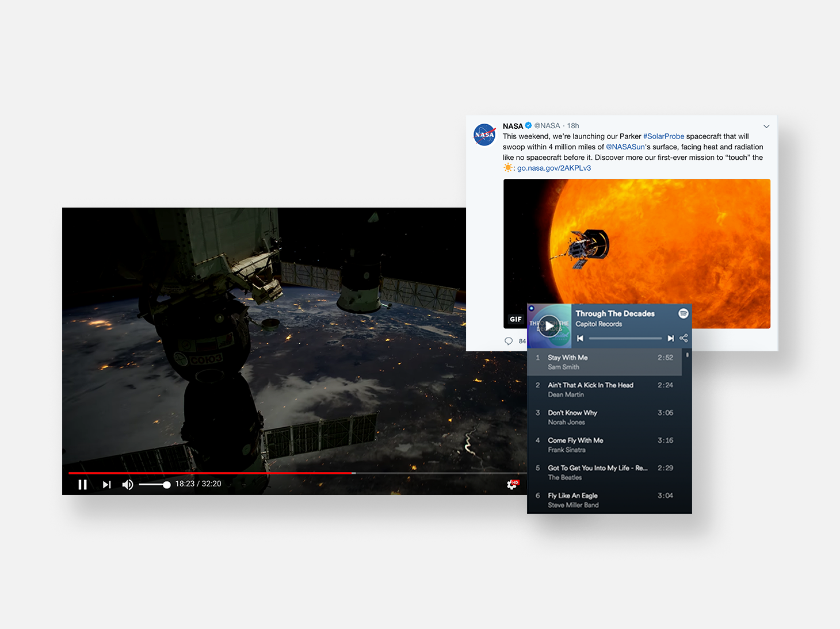This screenshot has width=840, height=629.
Task: Go to previous track in Spotify widget
Action: [580, 338]
